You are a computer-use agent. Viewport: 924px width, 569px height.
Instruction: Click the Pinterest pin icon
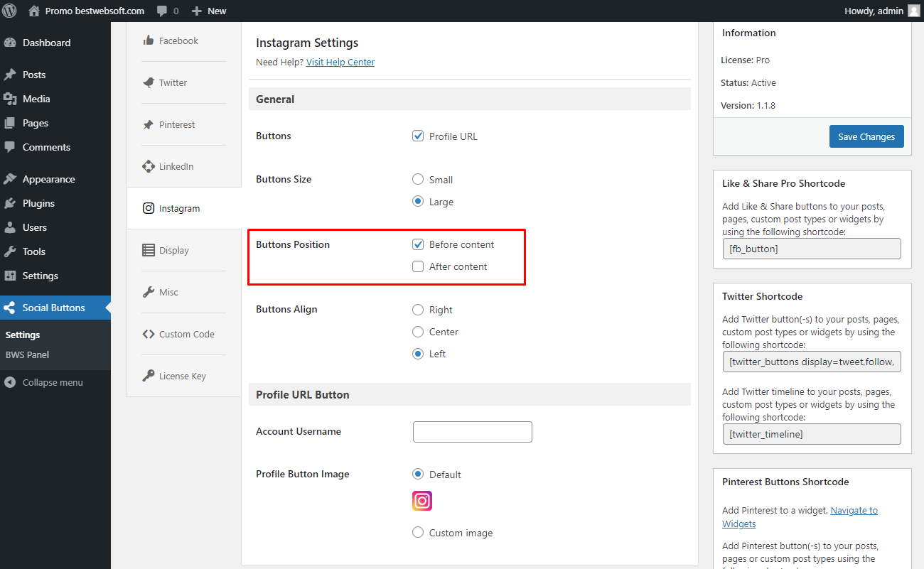pos(149,124)
